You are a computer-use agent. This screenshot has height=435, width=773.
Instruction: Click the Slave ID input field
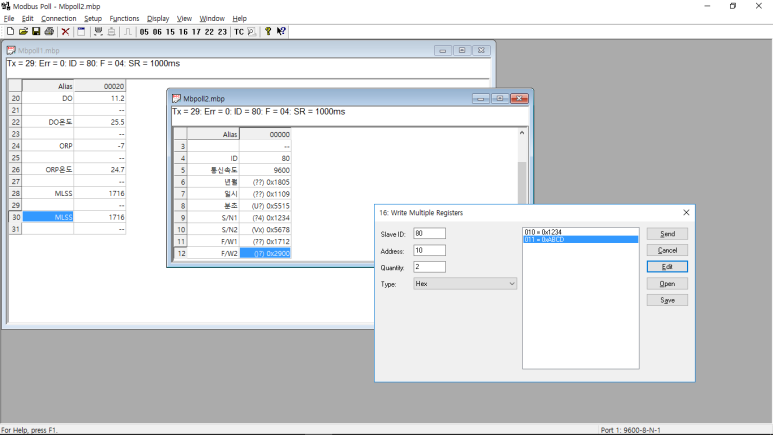pyautogui.click(x=430, y=233)
